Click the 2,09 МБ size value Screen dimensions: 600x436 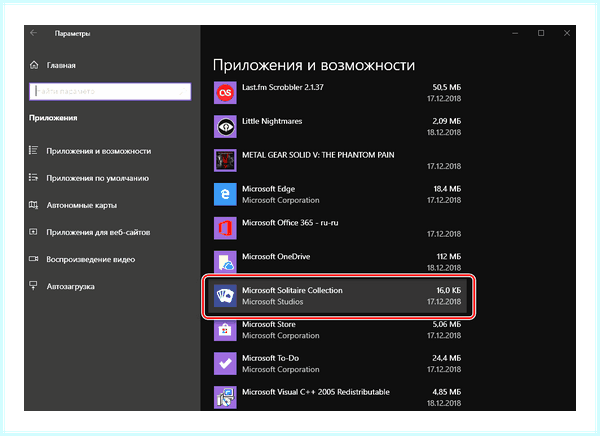point(447,121)
